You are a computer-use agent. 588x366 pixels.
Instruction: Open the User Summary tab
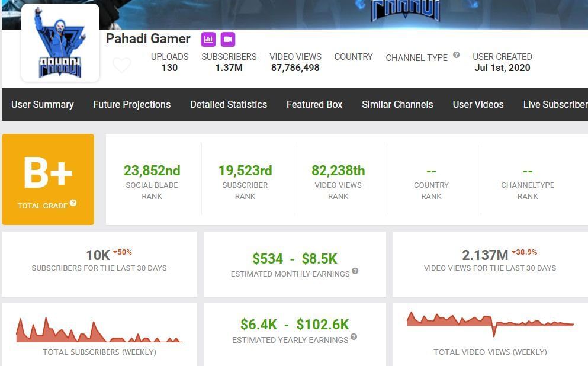click(x=43, y=104)
